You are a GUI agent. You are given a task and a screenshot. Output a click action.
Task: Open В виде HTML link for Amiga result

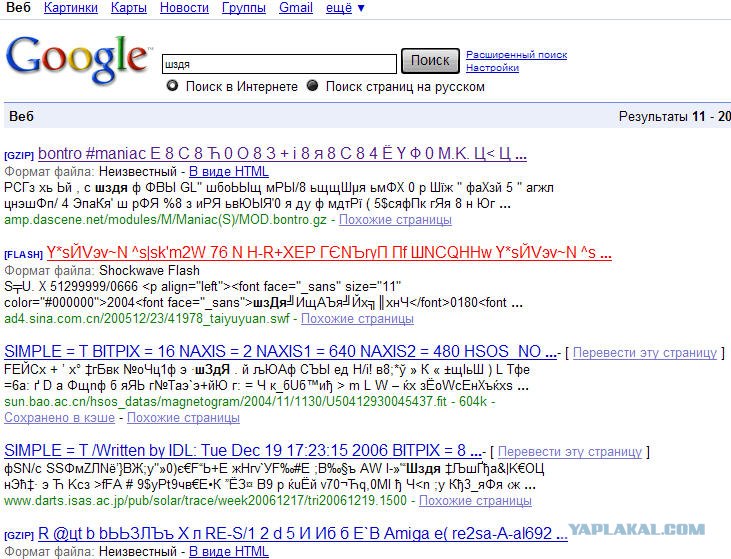[x=228, y=551]
